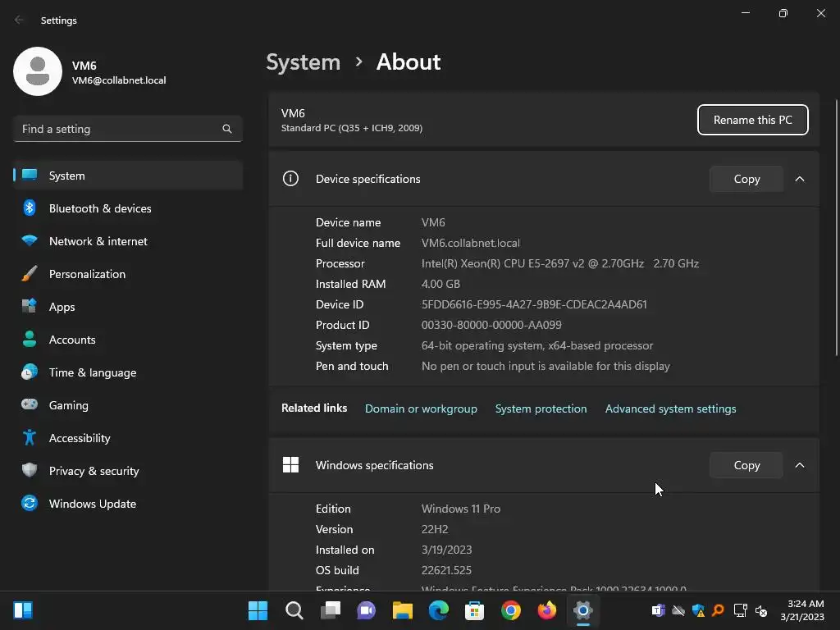
Task: Click the shield Privacy icon
Action: [x=30, y=470]
